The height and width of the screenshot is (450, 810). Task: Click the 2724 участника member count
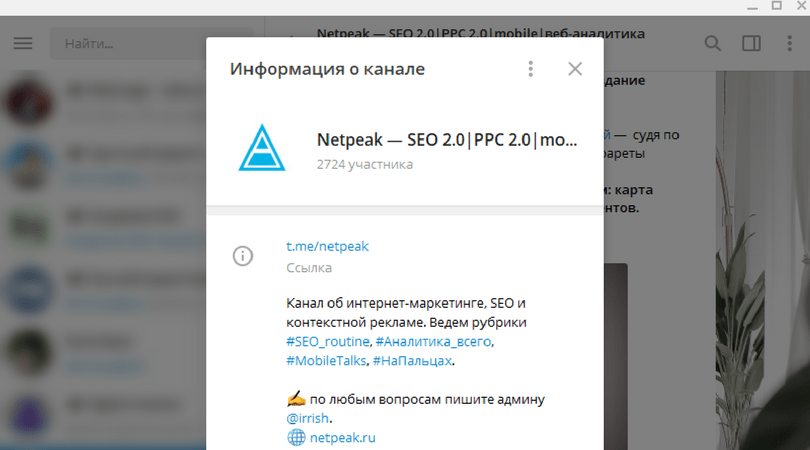click(365, 164)
